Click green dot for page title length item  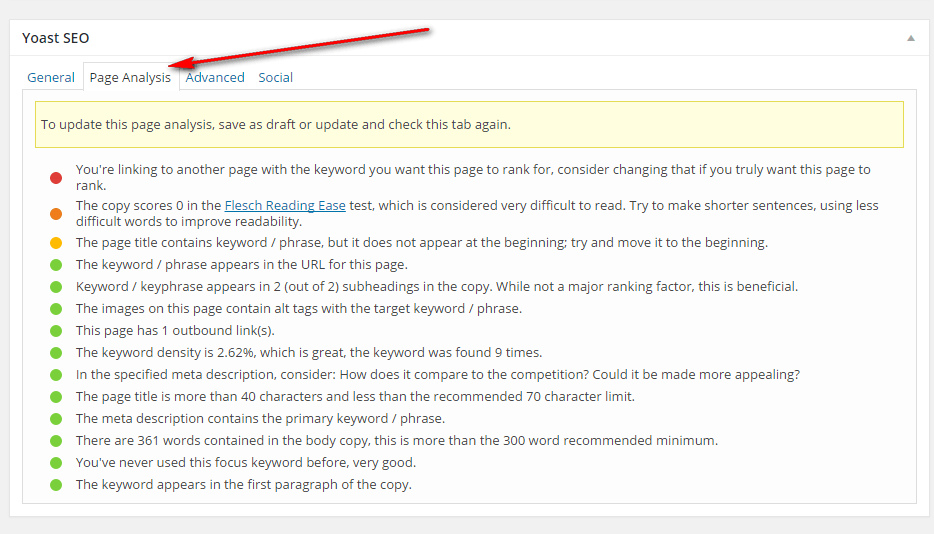(56, 398)
